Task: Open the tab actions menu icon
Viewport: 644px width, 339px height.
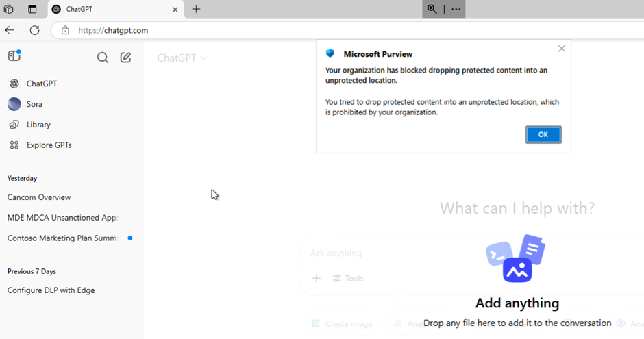Action: click(32, 9)
